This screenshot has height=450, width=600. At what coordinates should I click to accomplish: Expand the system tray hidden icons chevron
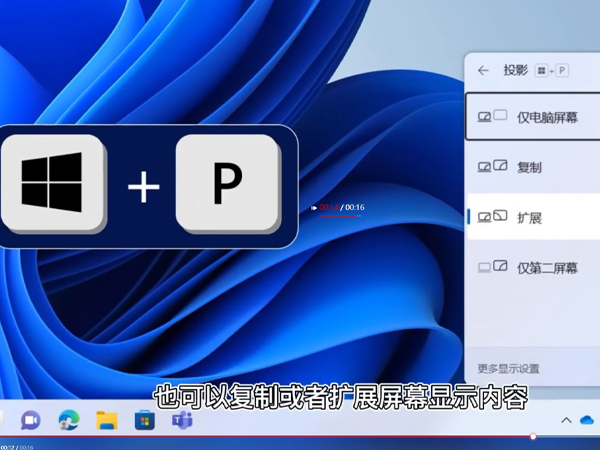566,420
